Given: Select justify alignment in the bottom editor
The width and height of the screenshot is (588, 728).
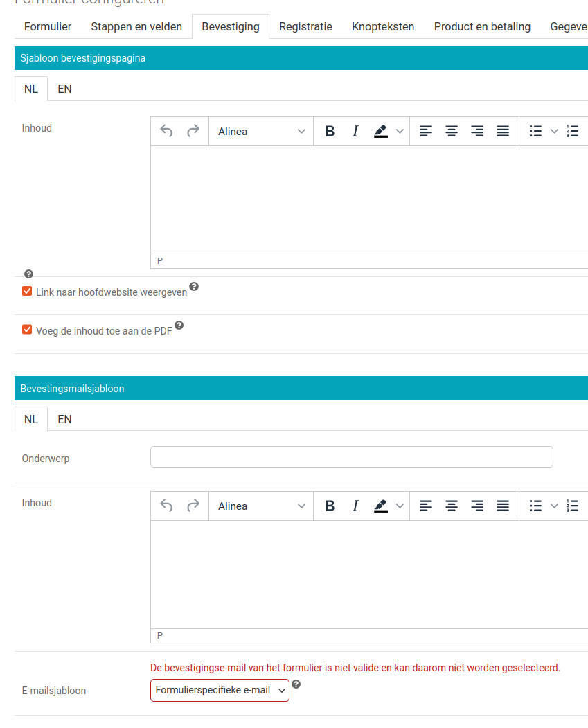Looking at the screenshot, I should coord(502,506).
